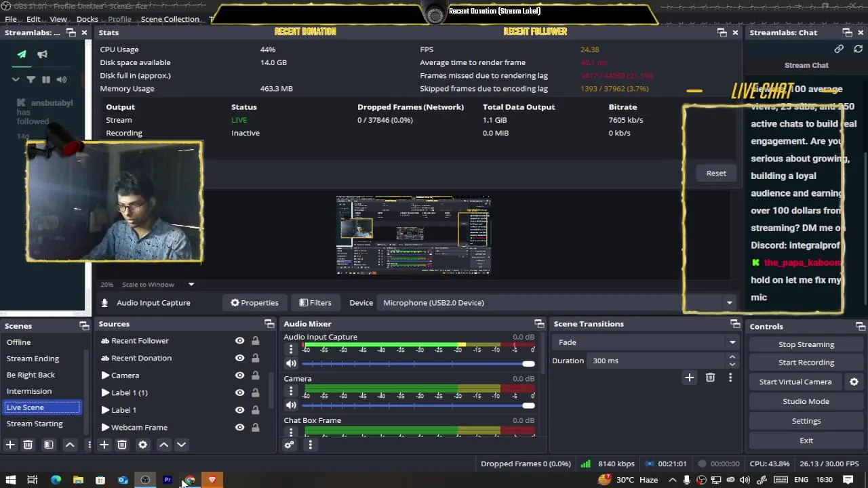
Task: Open the transition properties three-dot menu
Action: click(x=730, y=378)
